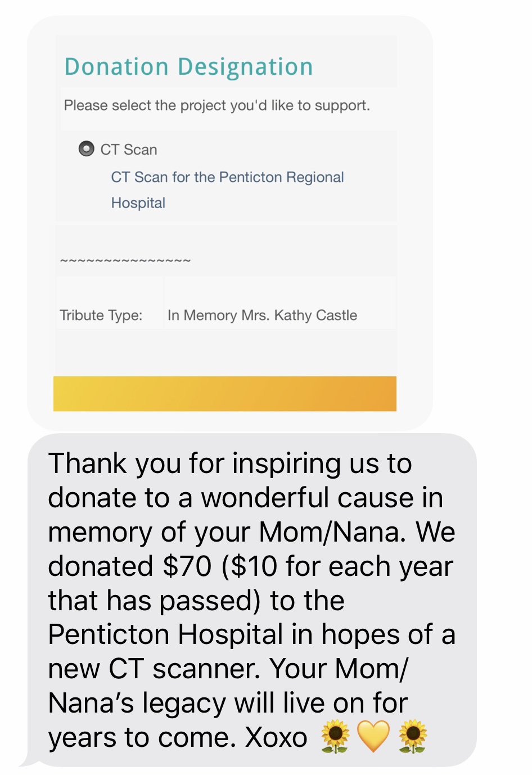Click the orange gradient bar
This screenshot has height=775, width=532.
point(225,394)
